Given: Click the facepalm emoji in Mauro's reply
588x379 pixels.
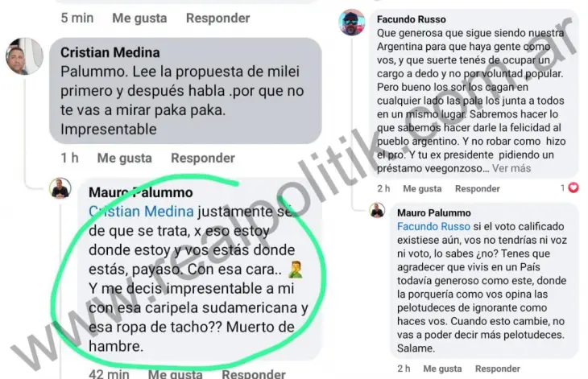Looking at the screenshot, I should pos(296,270).
